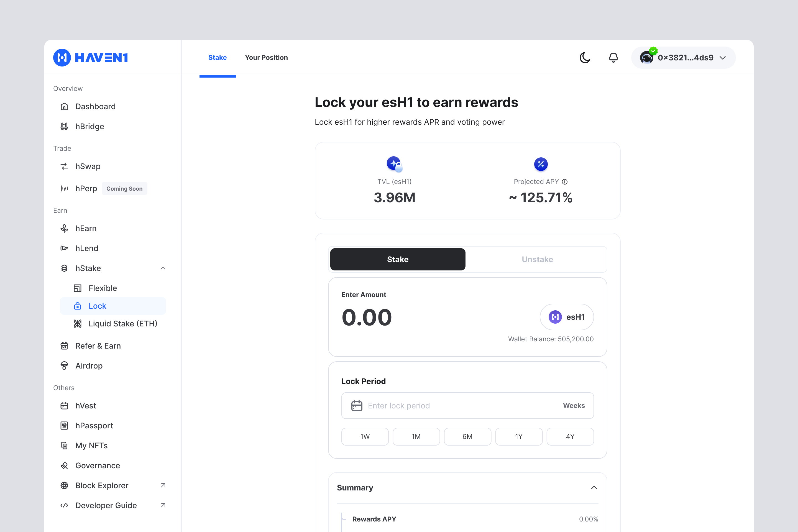Open the Airdrop page
The width and height of the screenshot is (798, 532).
tap(89, 366)
